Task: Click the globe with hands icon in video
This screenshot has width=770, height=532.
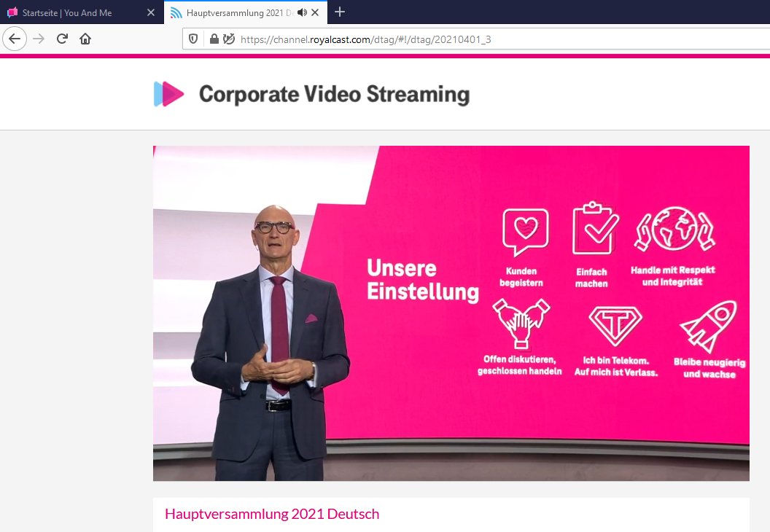Action: point(675,229)
